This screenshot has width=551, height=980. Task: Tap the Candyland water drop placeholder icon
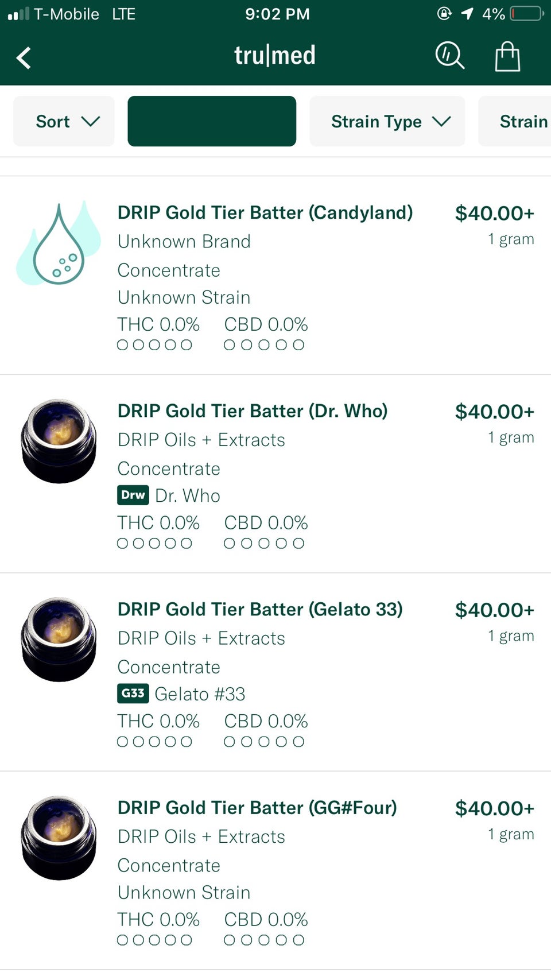tap(59, 243)
